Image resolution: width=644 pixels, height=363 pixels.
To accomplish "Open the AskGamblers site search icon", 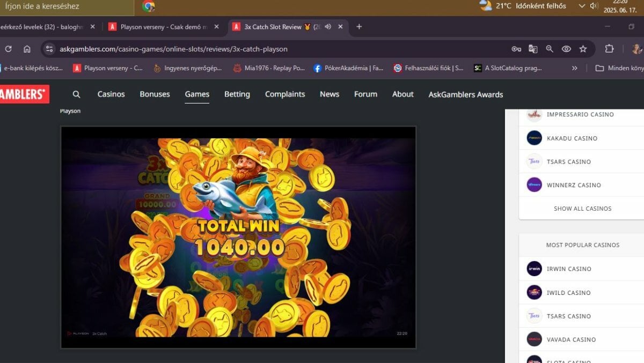I will point(76,94).
